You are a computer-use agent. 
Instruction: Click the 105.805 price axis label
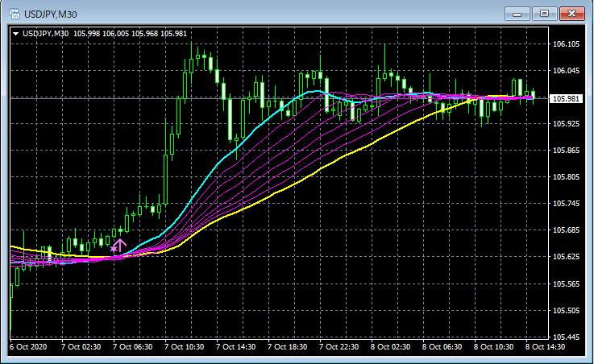coord(566,177)
